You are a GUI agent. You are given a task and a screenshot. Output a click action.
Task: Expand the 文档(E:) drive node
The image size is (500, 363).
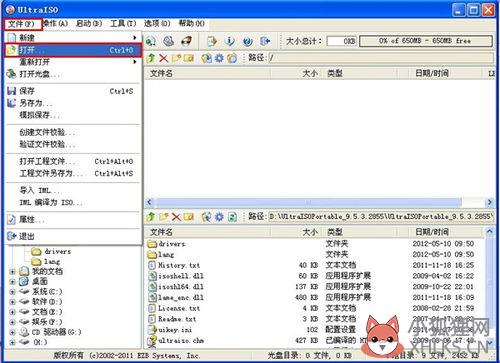(12, 312)
